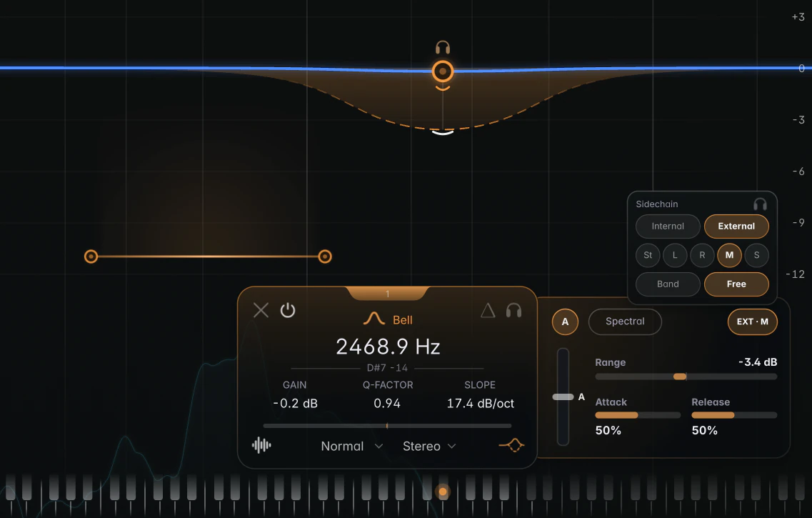Select Free sidechain filter mode
This screenshot has height=518, width=812.
pyautogui.click(x=736, y=284)
